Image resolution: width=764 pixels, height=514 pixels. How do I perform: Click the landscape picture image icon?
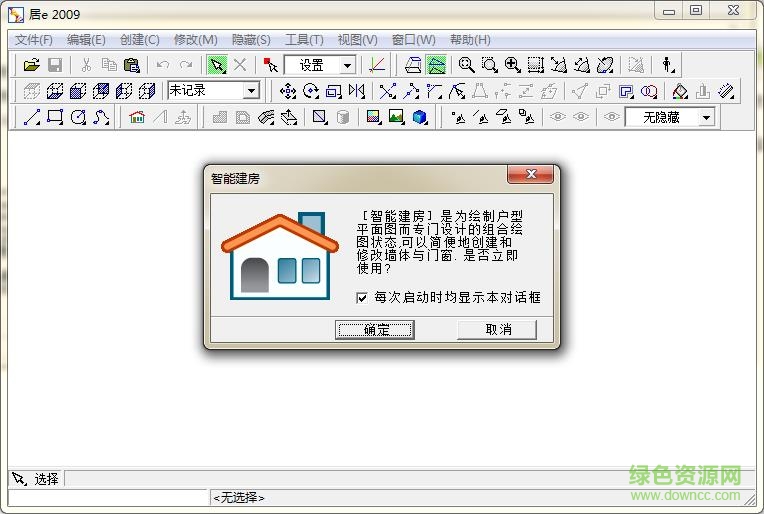(397, 117)
